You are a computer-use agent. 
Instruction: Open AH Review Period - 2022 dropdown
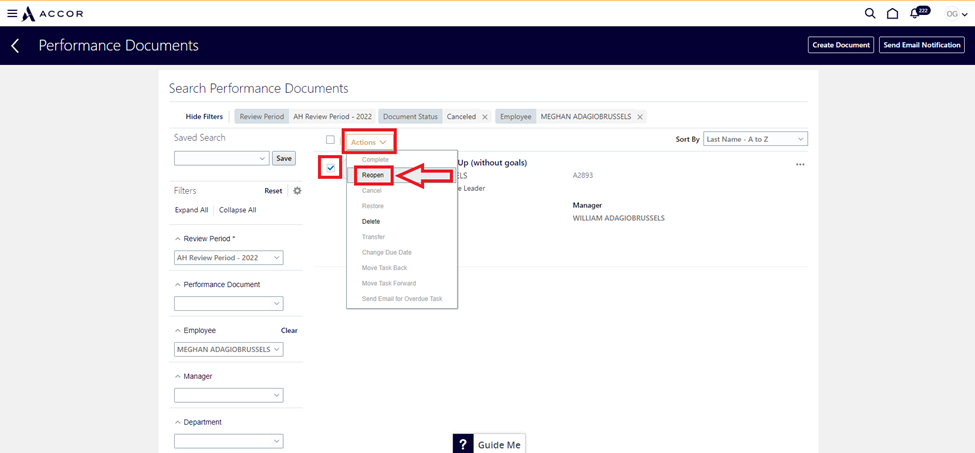point(229,257)
